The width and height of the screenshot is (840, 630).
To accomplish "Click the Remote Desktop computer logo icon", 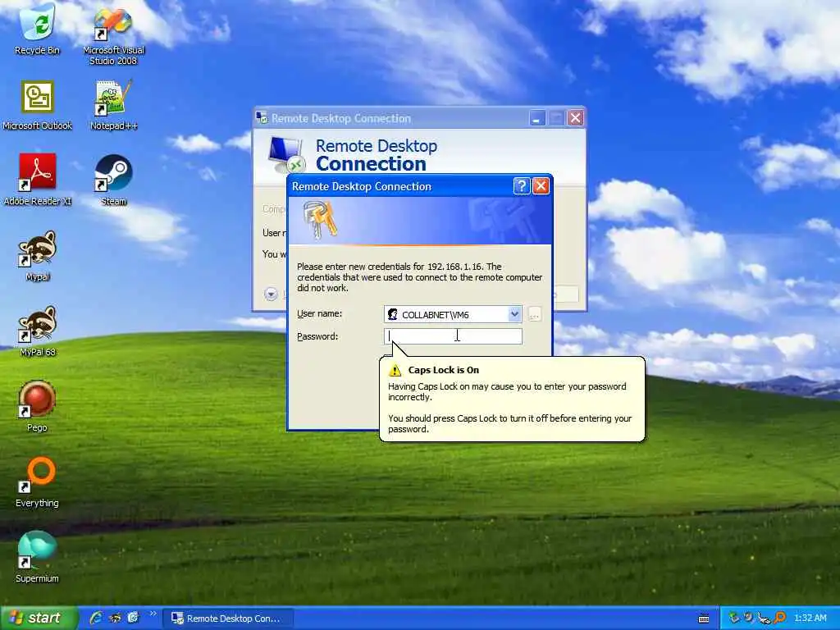I will 286,154.
